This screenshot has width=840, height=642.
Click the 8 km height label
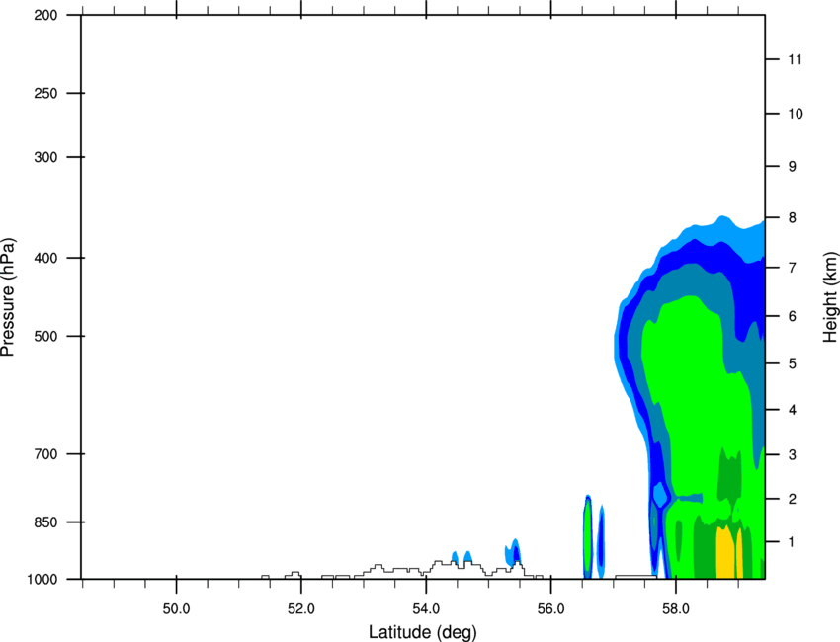tap(793, 218)
